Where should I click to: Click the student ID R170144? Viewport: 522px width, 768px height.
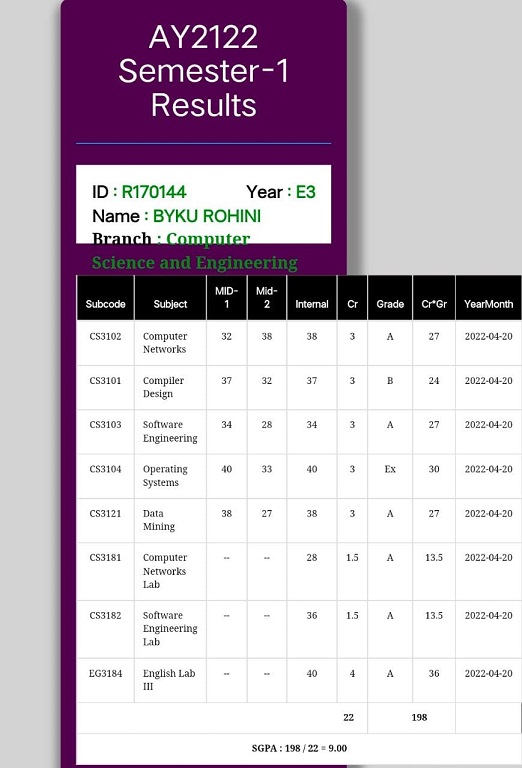pos(154,192)
